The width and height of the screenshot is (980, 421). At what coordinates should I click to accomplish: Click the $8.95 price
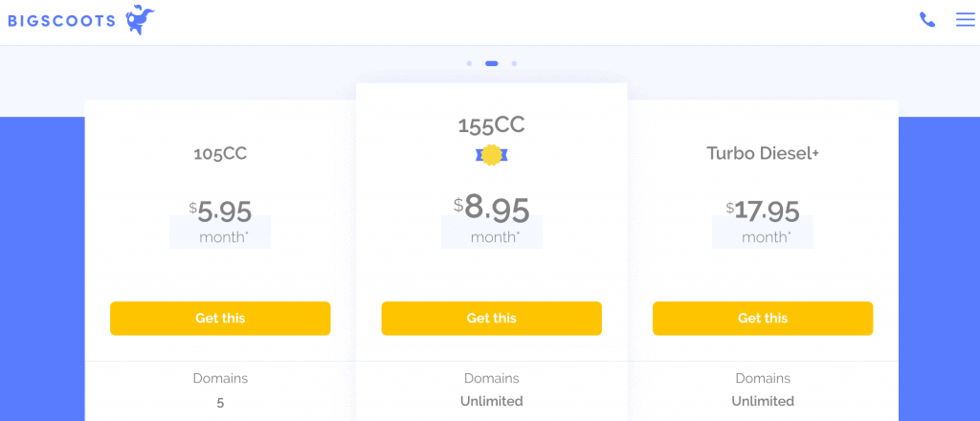tap(492, 210)
